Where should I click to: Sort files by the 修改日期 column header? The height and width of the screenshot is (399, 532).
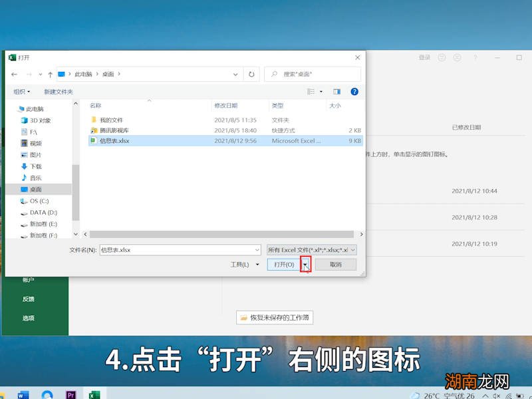[x=228, y=106]
